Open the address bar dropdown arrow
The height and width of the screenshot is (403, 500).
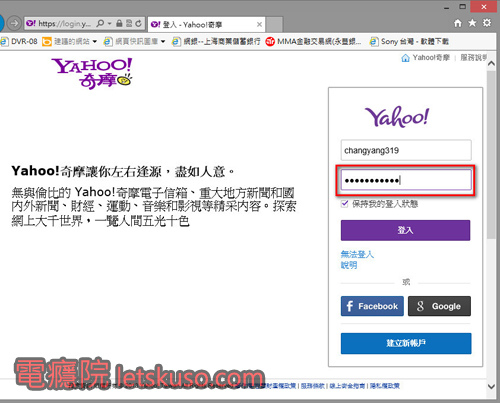coord(109,24)
